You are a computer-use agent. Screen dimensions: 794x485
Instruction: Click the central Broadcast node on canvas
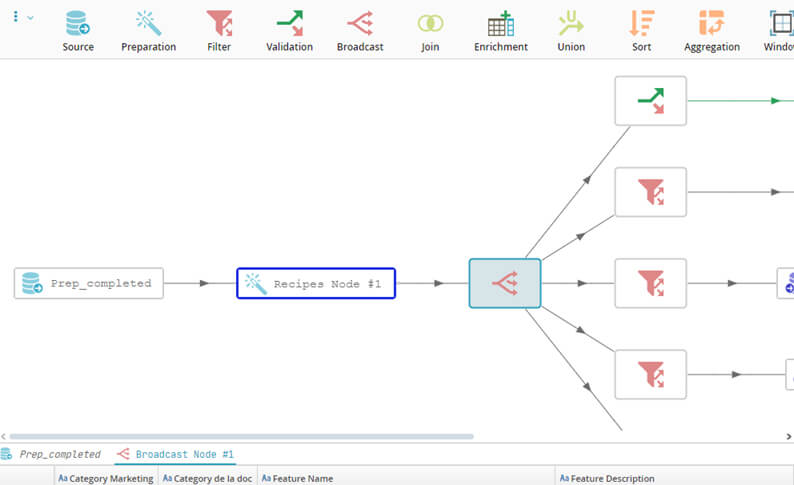(x=505, y=283)
